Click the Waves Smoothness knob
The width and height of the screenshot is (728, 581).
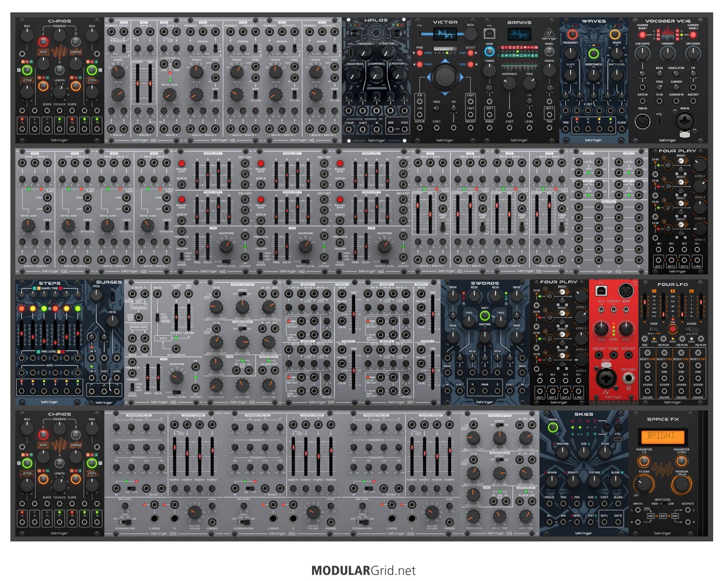point(593,75)
